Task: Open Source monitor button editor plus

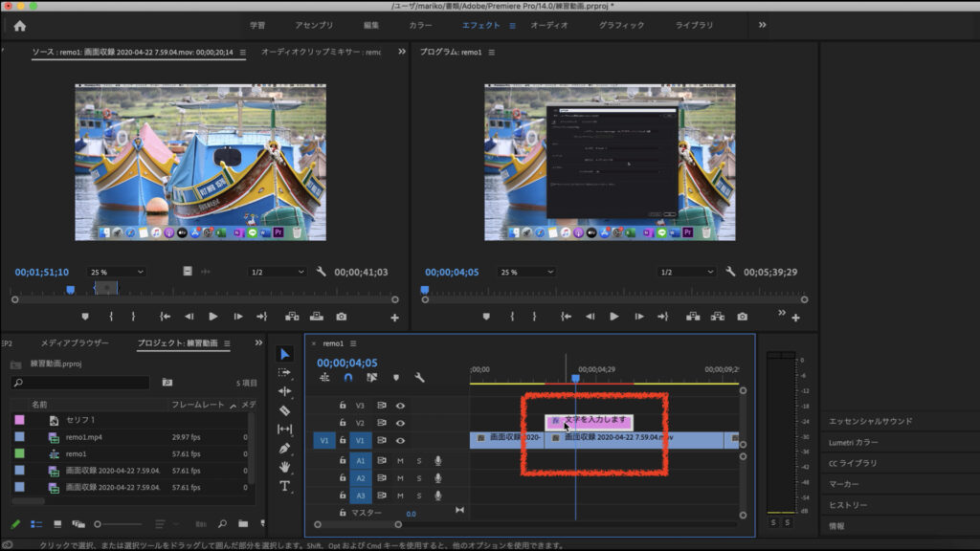Action: (394, 318)
